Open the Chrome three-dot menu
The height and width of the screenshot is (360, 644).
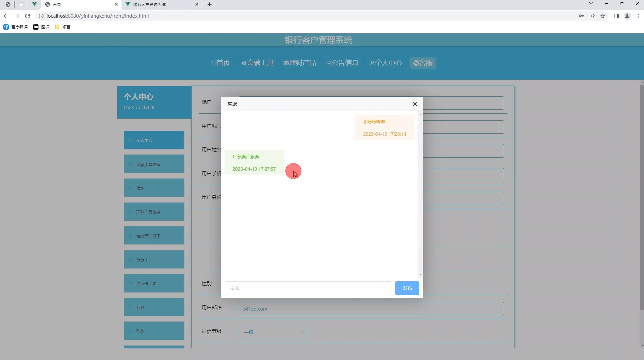click(x=638, y=16)
